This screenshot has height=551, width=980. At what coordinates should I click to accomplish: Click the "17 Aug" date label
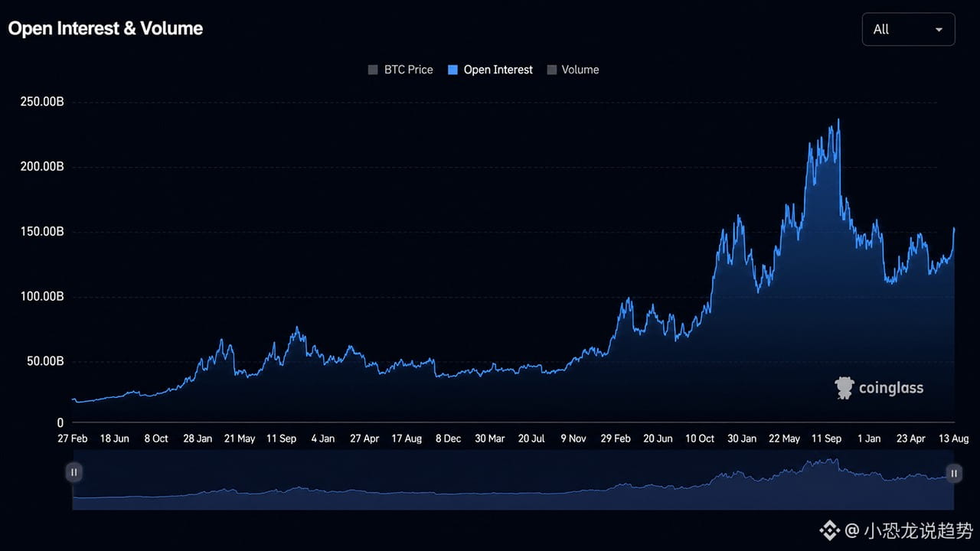tap(407, 439)
